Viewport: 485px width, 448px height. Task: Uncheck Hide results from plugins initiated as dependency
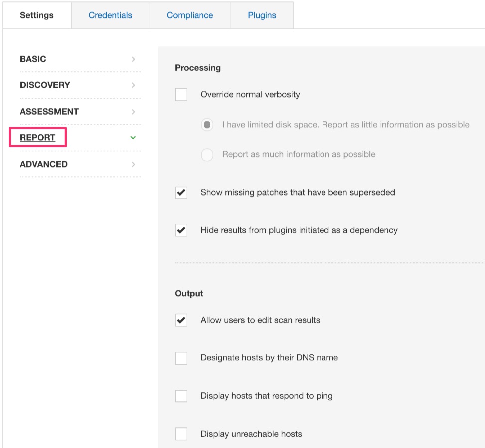tap(181, 230)
